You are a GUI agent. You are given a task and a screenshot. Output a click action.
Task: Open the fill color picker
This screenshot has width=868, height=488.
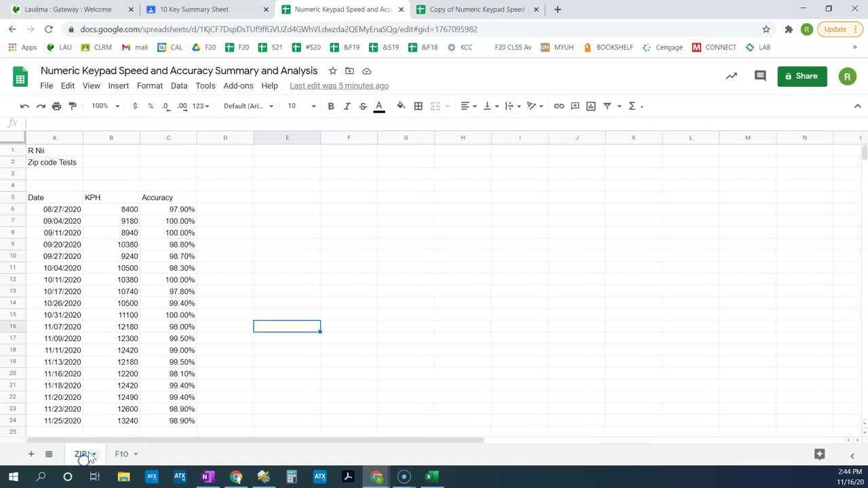pyautogui.click(x=401, y=106)
